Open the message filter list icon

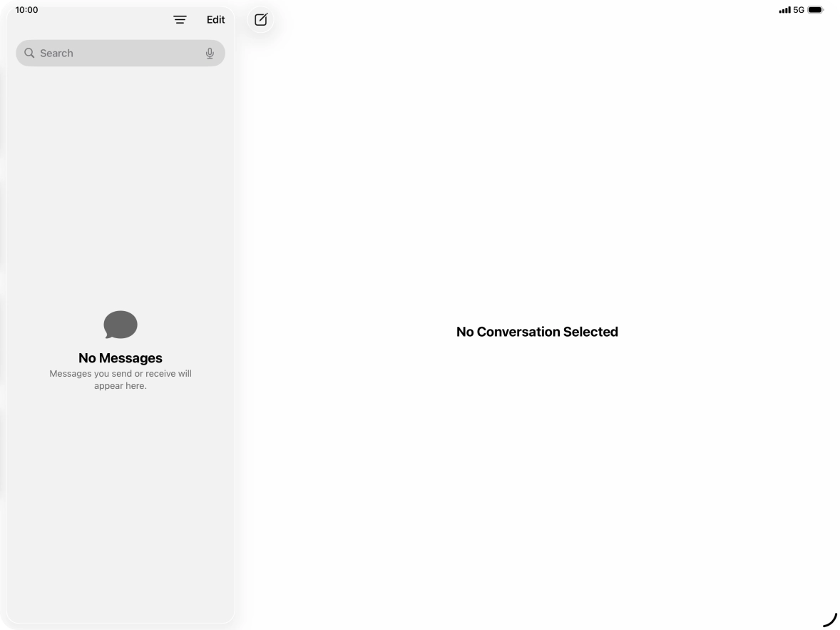[180, 20]
